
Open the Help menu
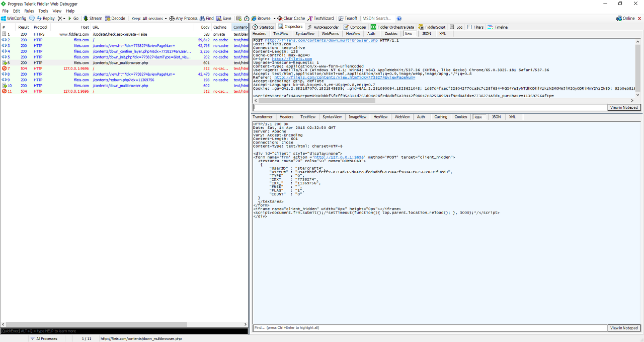point(70,11)
